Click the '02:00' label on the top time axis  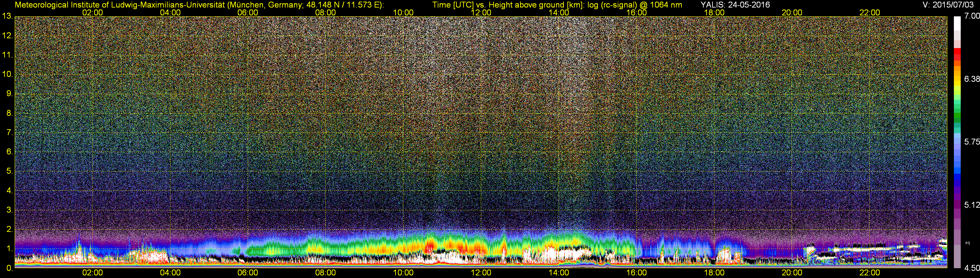click(x=92, y=12)
